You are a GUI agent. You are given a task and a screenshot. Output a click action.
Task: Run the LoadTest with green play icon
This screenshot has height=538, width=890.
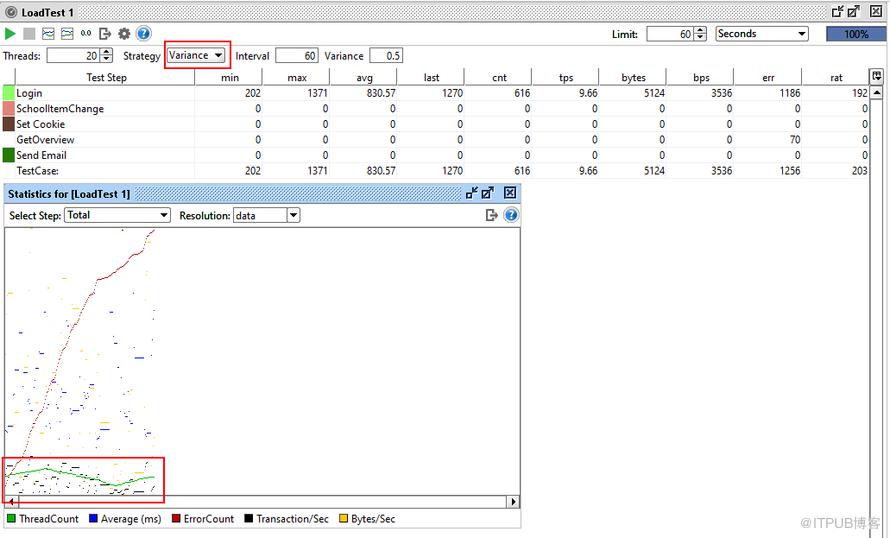10,33
